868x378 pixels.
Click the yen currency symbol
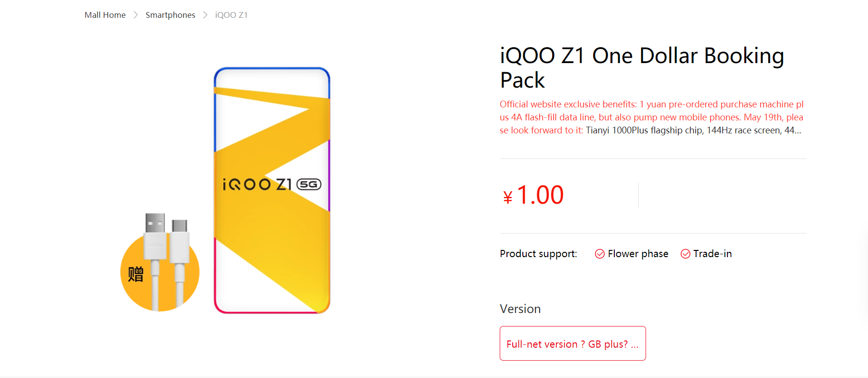click(x=507, y=197)
